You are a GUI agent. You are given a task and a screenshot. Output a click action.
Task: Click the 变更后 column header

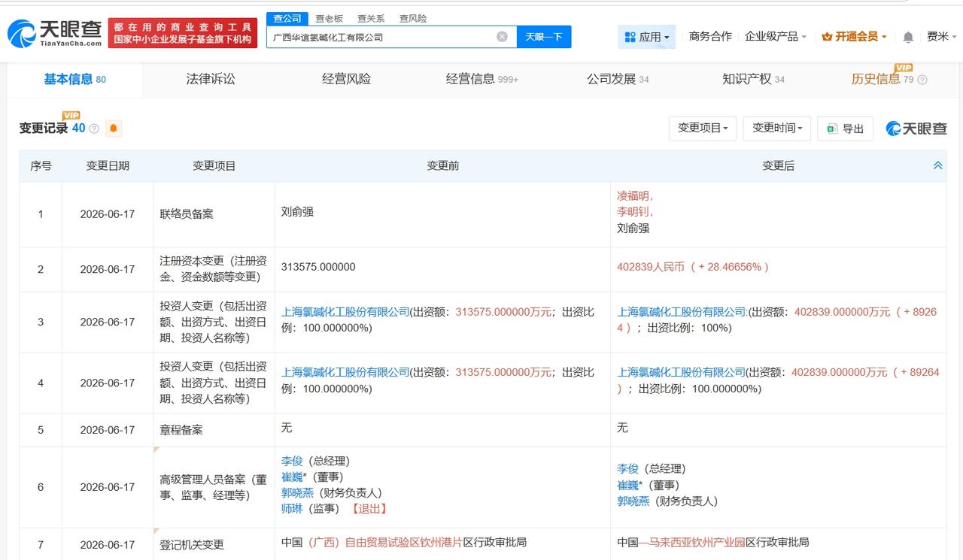tap(779, 165)
